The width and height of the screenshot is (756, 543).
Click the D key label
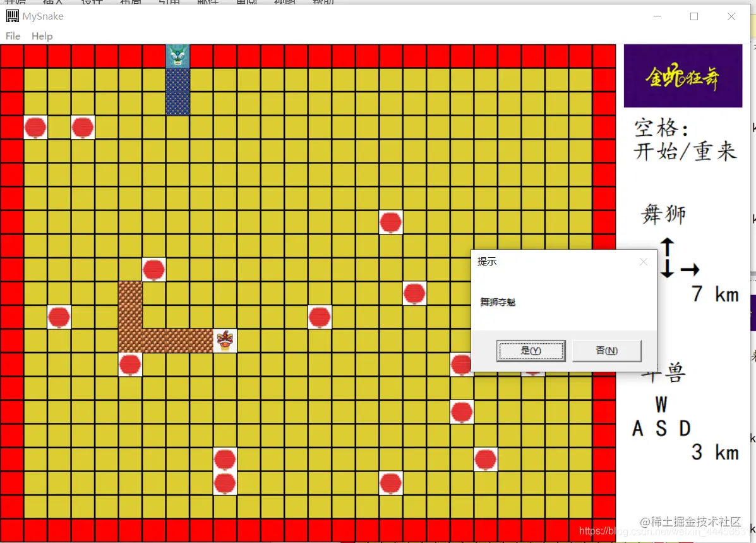click(x=685, y=428)
